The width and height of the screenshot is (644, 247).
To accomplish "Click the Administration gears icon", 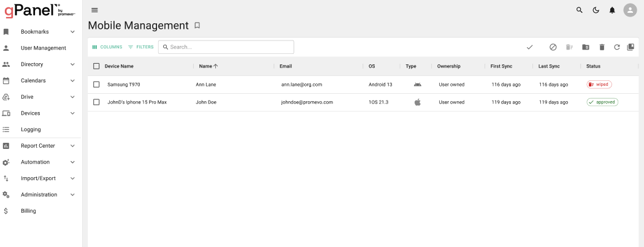I will (x=6, y=194).
